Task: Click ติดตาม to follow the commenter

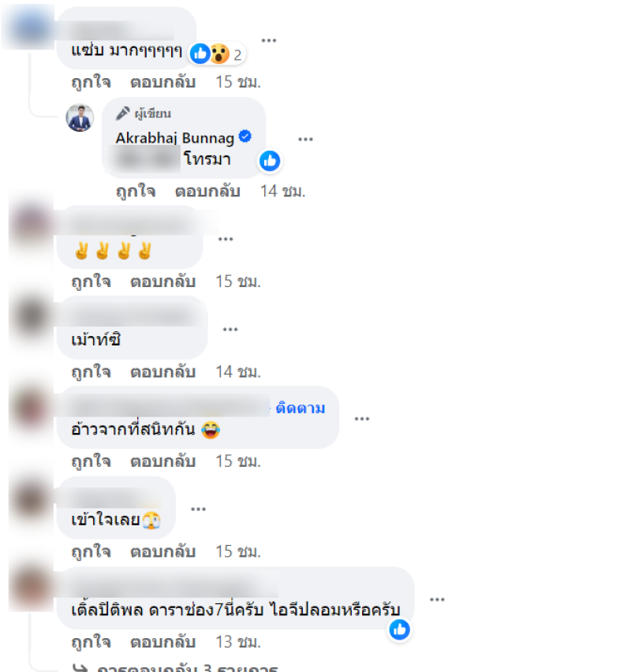Action: [x=301, y=408]
